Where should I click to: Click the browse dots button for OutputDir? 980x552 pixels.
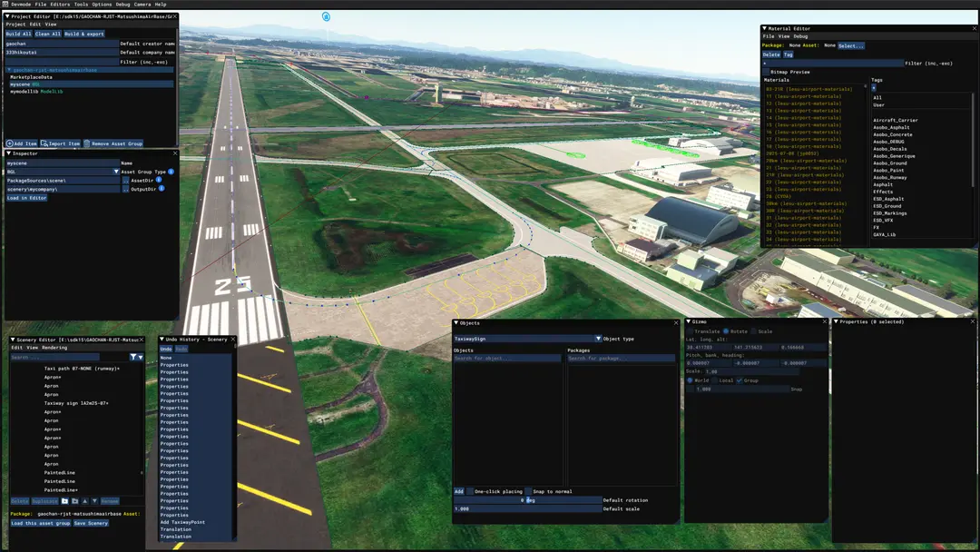[125, 189]
